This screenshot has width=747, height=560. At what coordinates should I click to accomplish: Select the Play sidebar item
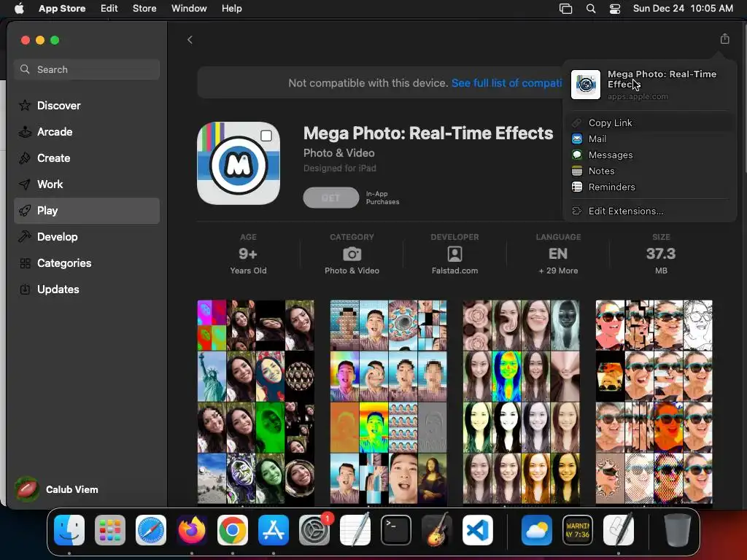click(87, 211)
